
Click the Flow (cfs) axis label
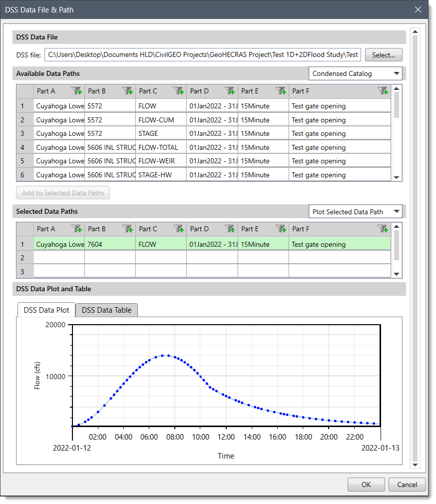pyautogui.click(x=37, y=376)
